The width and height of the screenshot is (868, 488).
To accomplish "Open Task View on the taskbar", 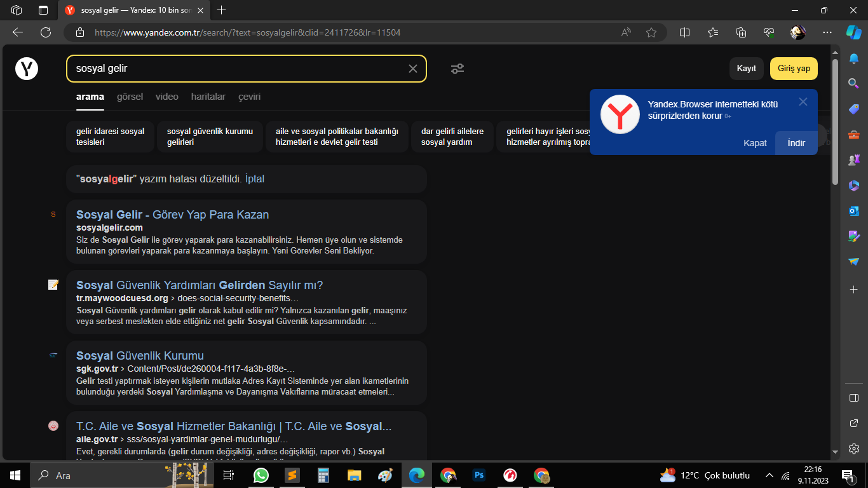I will click(x=229, y=475).
